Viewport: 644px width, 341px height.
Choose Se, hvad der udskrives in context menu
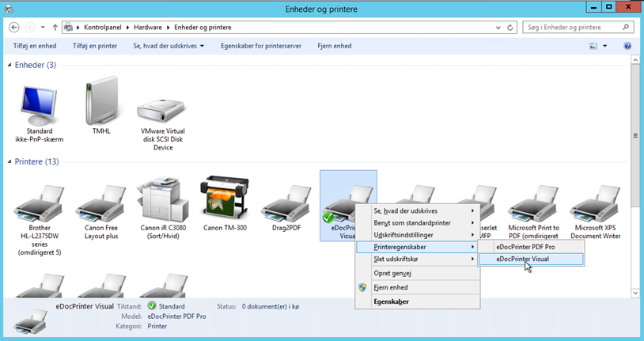tap(418, 210)
